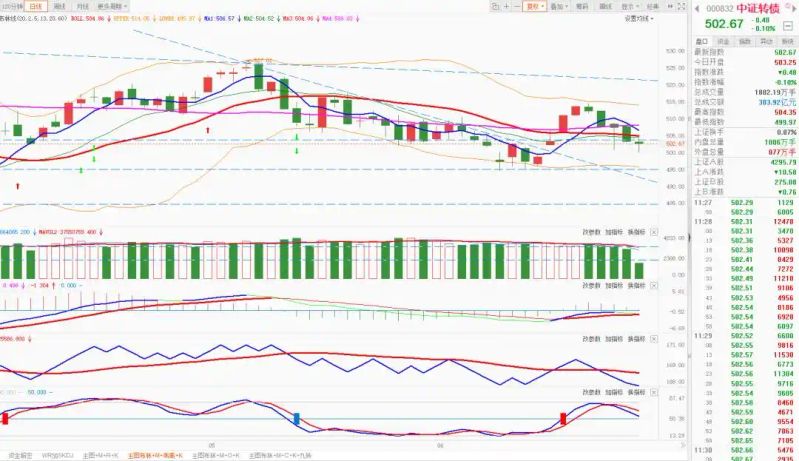Viewport: 799px width, 461px height.
Task: Switch chart to 月线 monthly period
Action: (x=83, y=6)
